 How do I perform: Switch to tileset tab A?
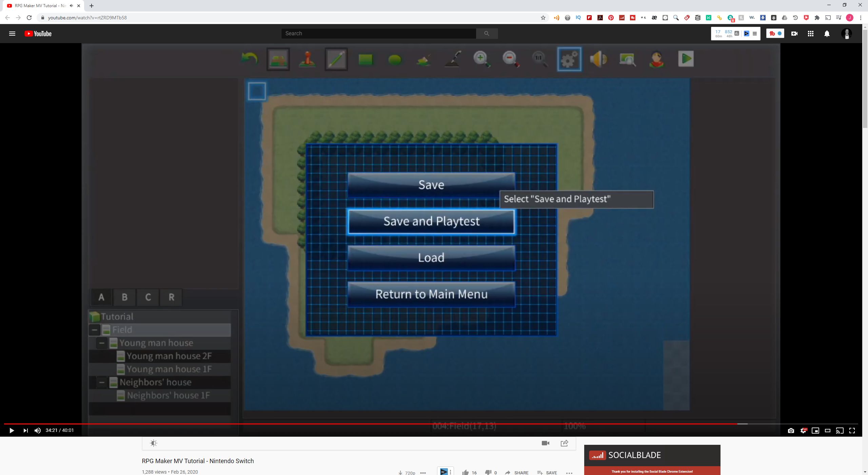pos(101,297)
